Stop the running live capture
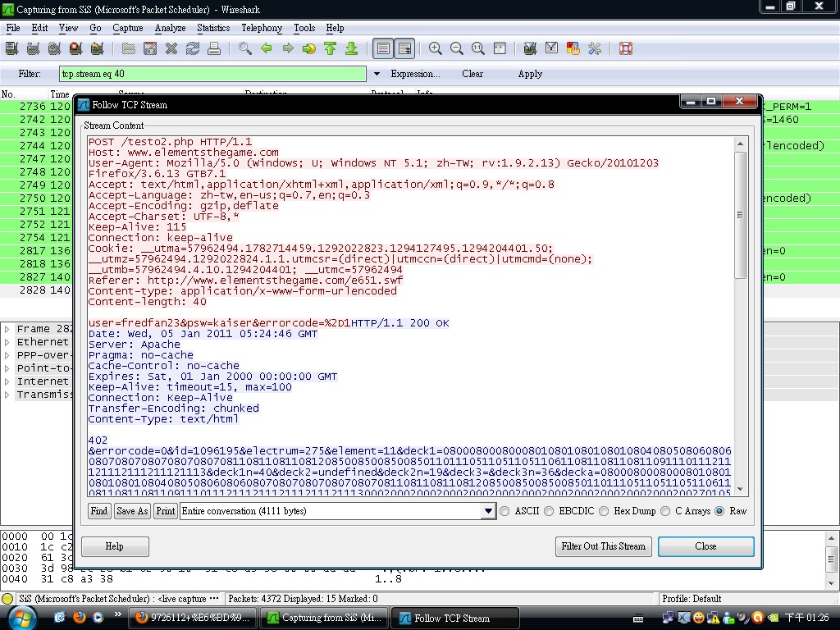 tap(75, 48)
